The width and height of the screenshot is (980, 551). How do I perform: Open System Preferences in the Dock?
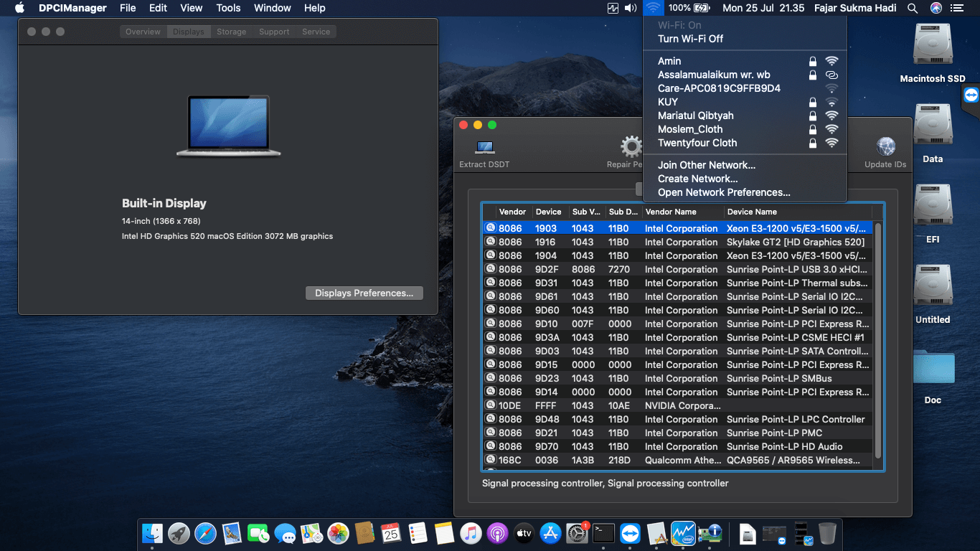tap(577, 533)
